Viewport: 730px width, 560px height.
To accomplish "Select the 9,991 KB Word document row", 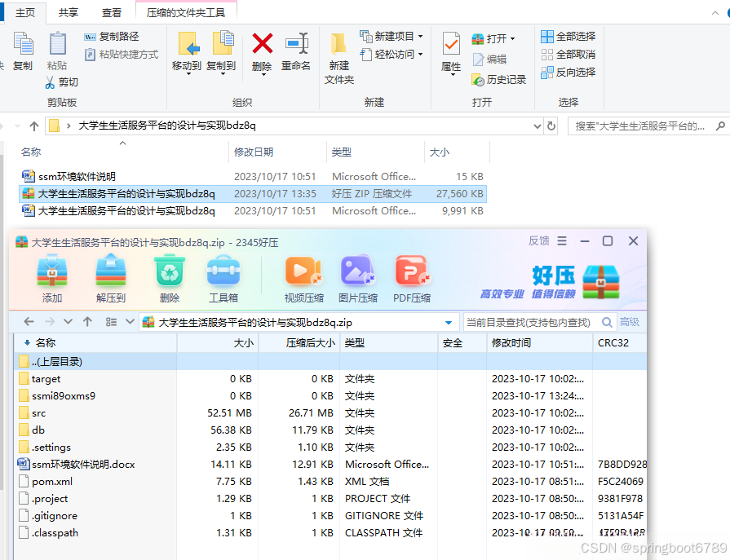I will click(253, 210).
